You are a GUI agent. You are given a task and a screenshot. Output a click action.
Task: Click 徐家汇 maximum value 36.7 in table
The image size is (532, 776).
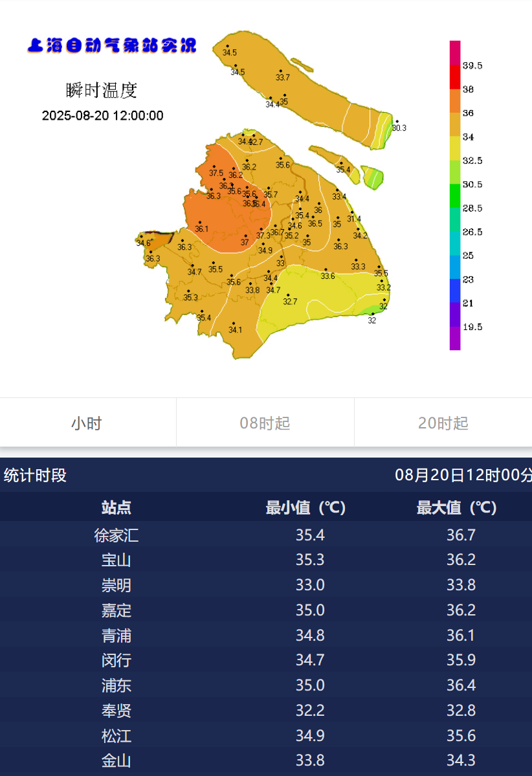pyautogui.click(x=461, y=535)
